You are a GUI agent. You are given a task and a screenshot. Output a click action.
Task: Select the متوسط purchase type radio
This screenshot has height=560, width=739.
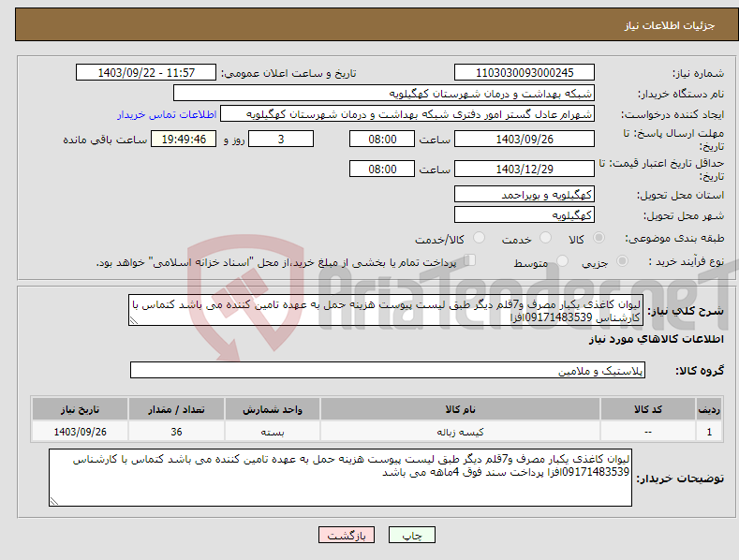562,261
